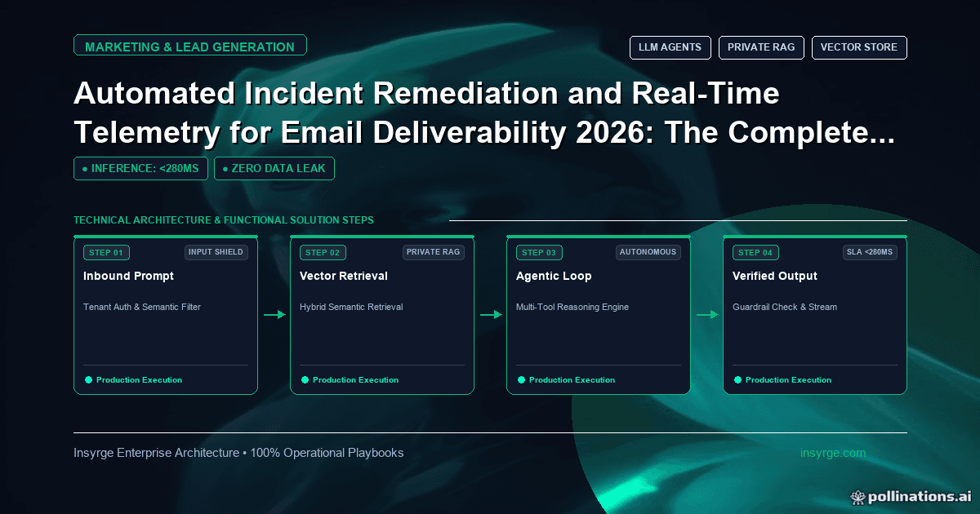Click the TECHNICAL ARCHITECTURE & FUNCTIONAL SOLUTION STEPS heading
Screen dimensions: 980x514
point(224,220)
